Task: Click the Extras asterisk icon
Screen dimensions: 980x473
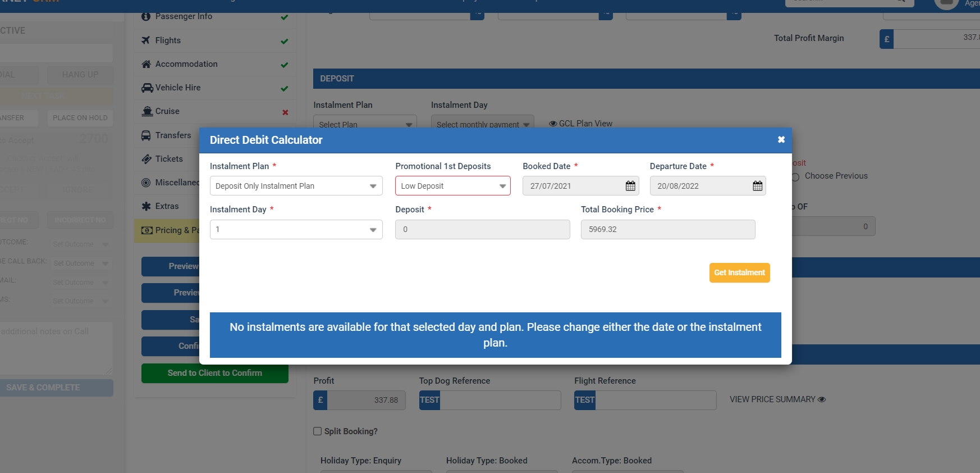Action: point(146,206)
